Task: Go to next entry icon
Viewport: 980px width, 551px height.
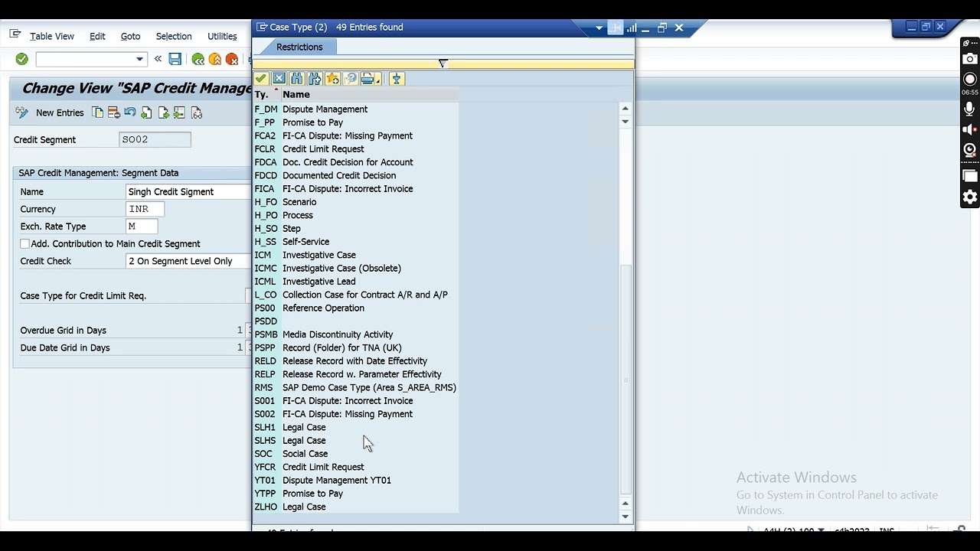Action: pyautogui.click(x=163, y=112)
